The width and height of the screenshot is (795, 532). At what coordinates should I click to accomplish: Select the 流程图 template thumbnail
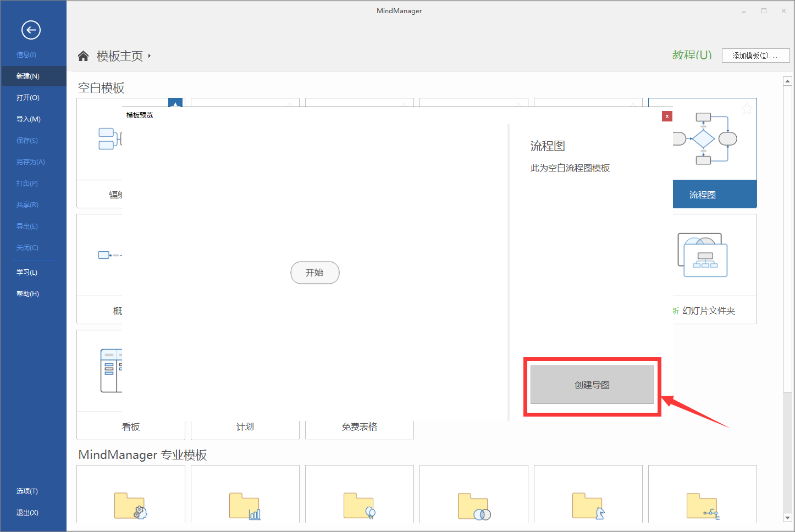(x=705, y=139)
